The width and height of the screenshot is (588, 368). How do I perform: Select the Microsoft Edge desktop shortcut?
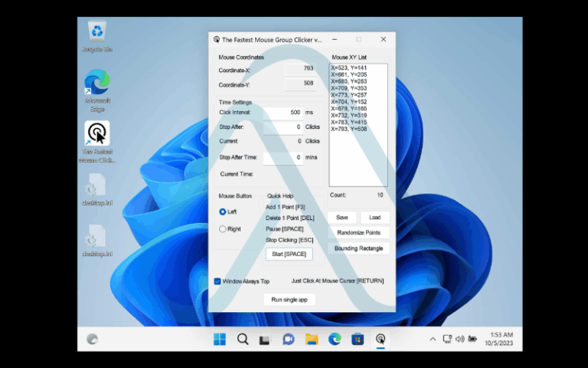(x=97, y=90)
